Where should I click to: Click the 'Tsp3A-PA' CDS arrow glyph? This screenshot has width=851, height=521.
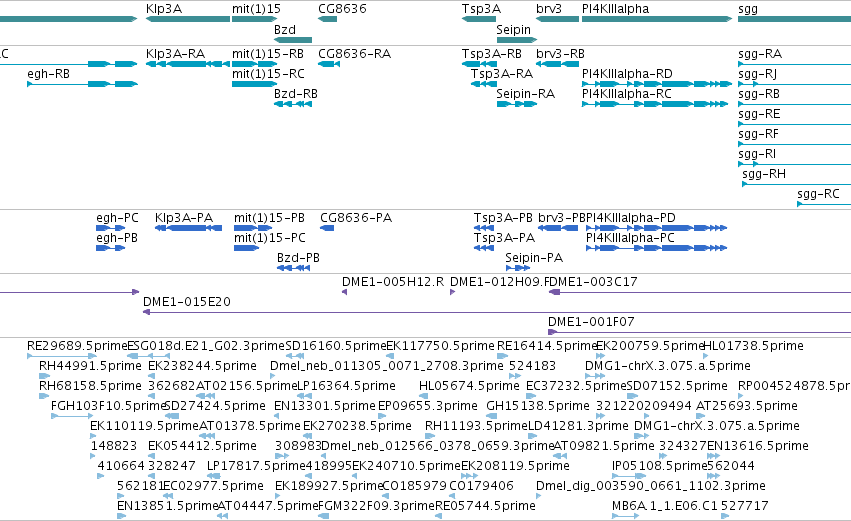click(484, 248)
